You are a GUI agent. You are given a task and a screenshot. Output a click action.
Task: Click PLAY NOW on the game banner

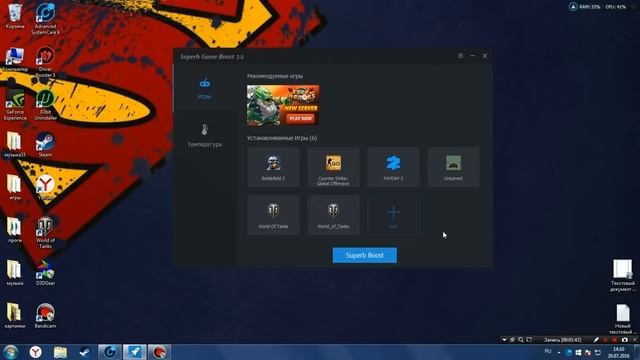(300, 118)
